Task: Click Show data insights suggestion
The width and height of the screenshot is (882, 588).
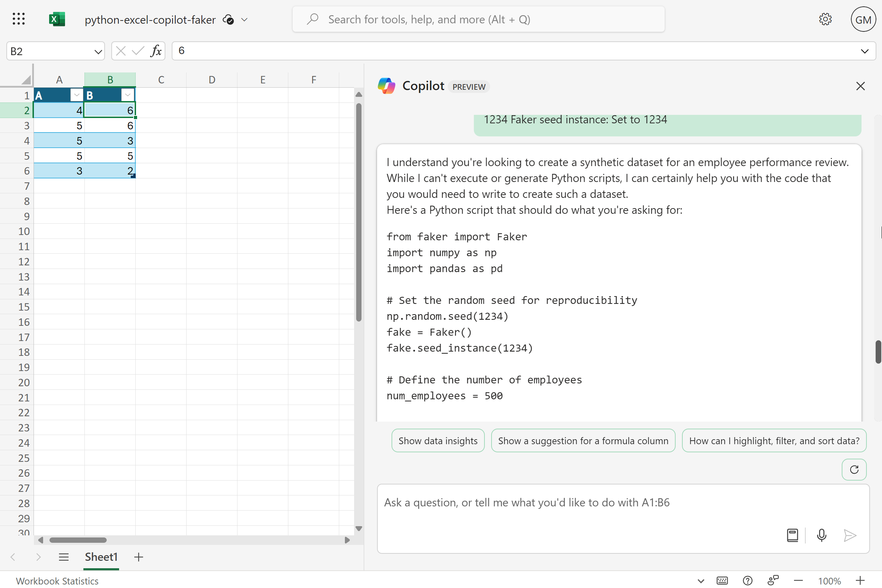Action: [437, 441]
